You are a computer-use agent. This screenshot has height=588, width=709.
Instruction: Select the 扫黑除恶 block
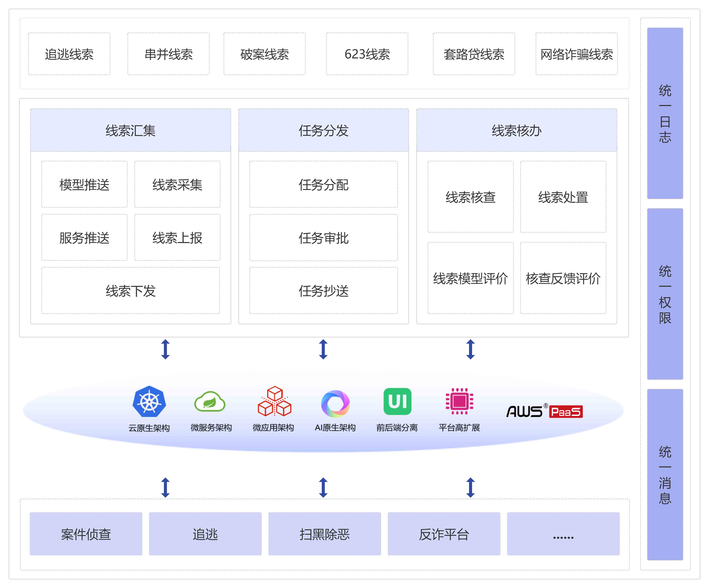point(324,534)
